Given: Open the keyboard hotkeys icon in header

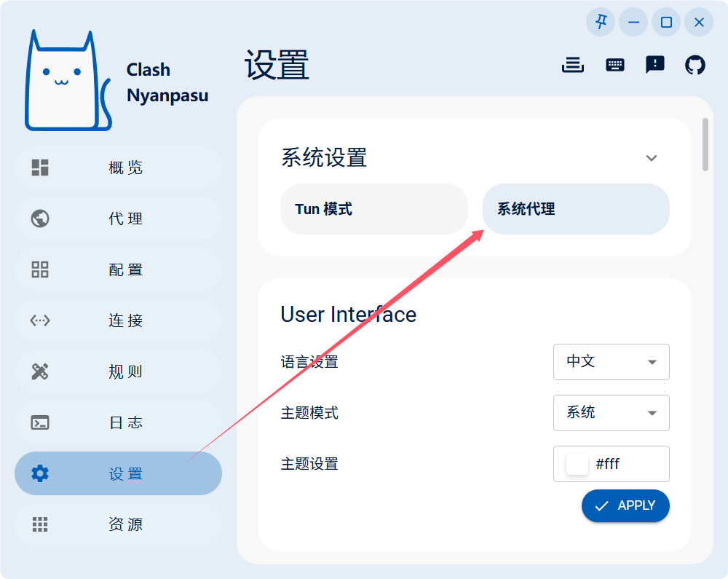Looking at the screenshot, I should pyautogui.click(x=614, y=65).
